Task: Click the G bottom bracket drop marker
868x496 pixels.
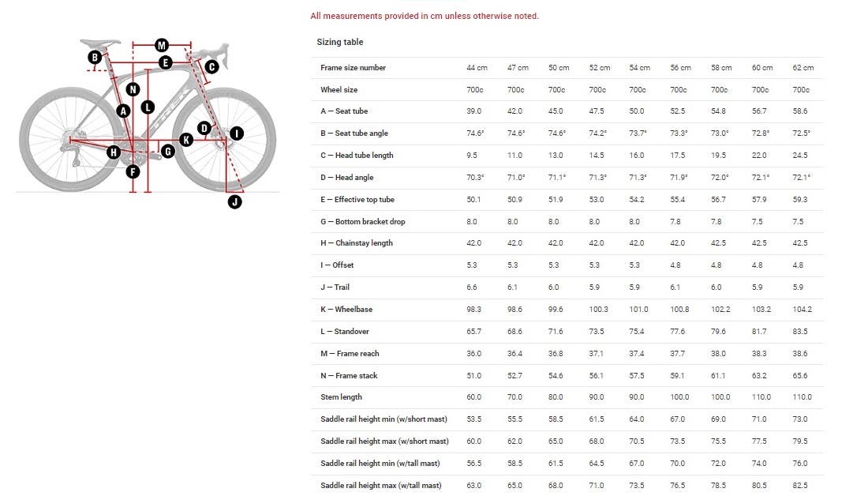Action: [167, 151]
